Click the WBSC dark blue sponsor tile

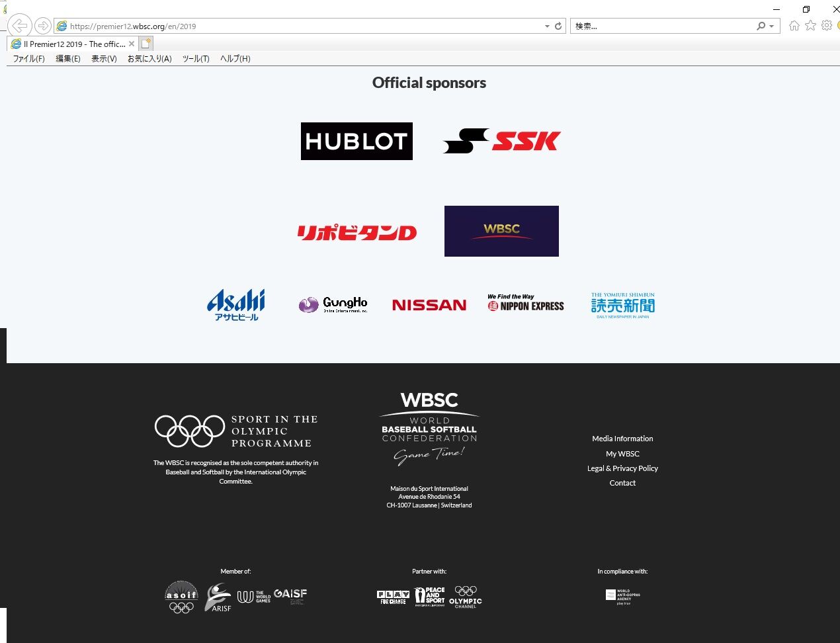[x=501, y=231]
